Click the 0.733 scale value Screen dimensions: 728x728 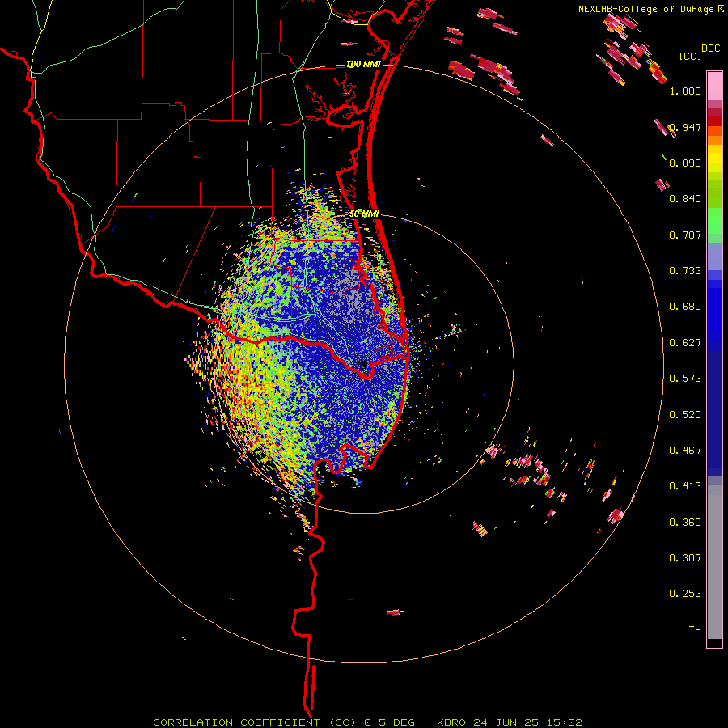coord(685,271)
